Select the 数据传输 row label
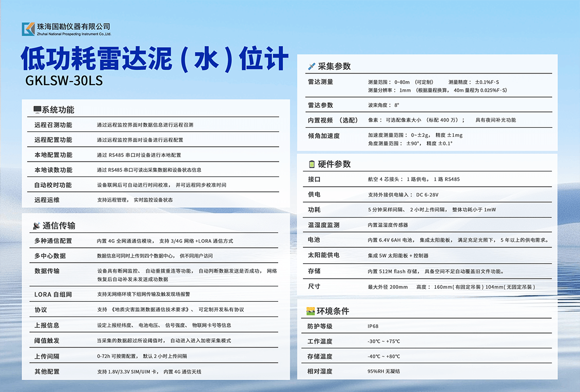Viewport: 580px width, 392px height. (x=47, y=271)
